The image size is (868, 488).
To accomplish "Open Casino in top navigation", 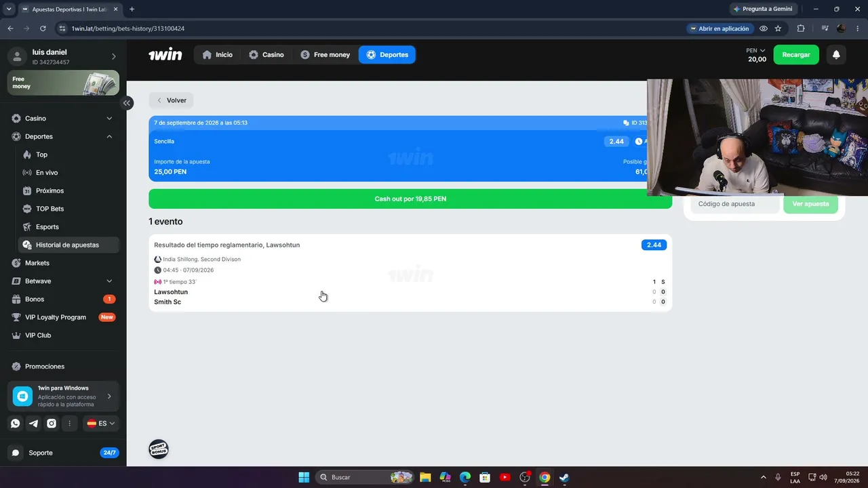I will tap(266, 55).
